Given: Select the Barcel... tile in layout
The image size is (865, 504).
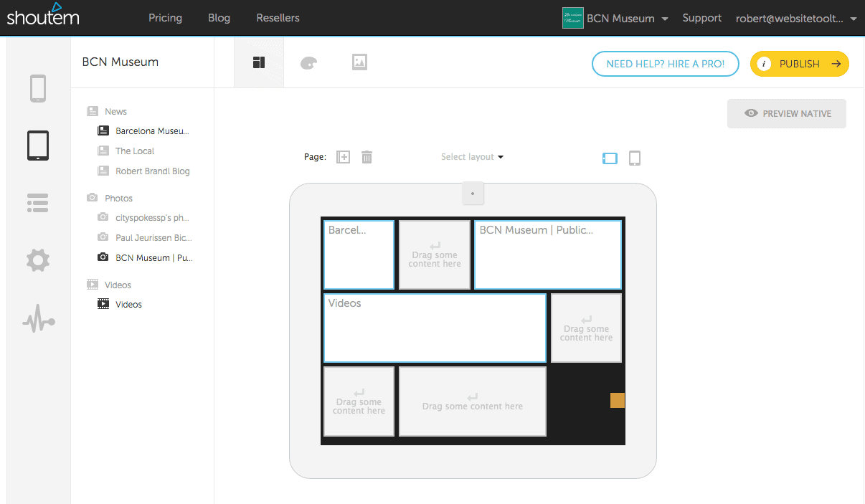Looking at the screenshot, I should click(x=359, y=255).
